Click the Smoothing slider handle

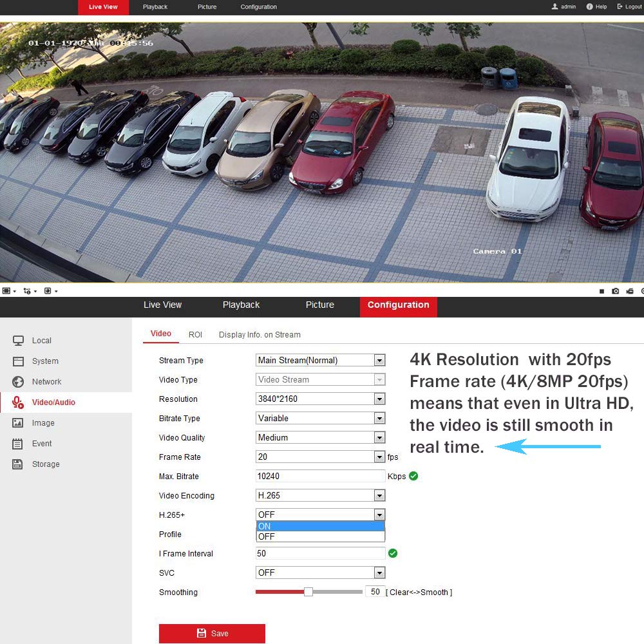click(x=308, y=592)
